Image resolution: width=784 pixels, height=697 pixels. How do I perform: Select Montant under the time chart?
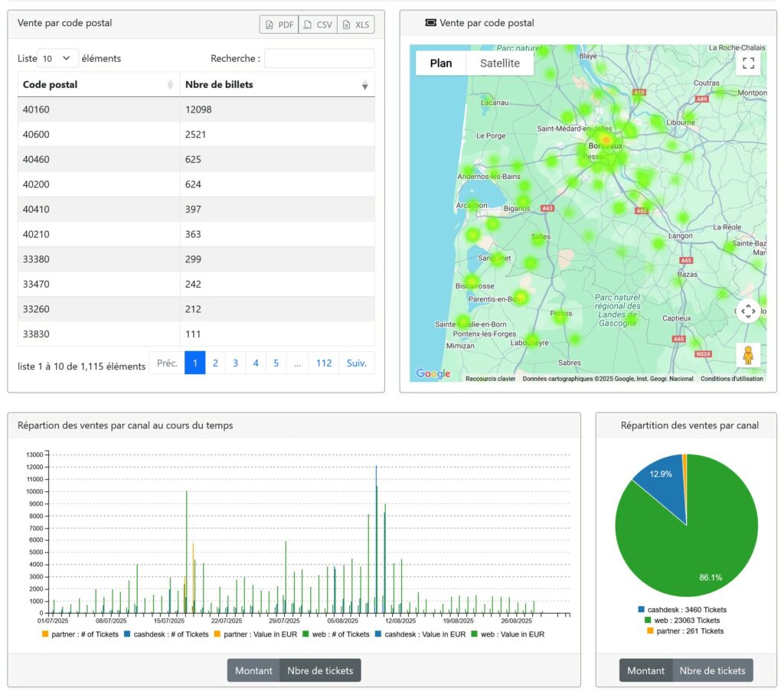click(253, 670)
